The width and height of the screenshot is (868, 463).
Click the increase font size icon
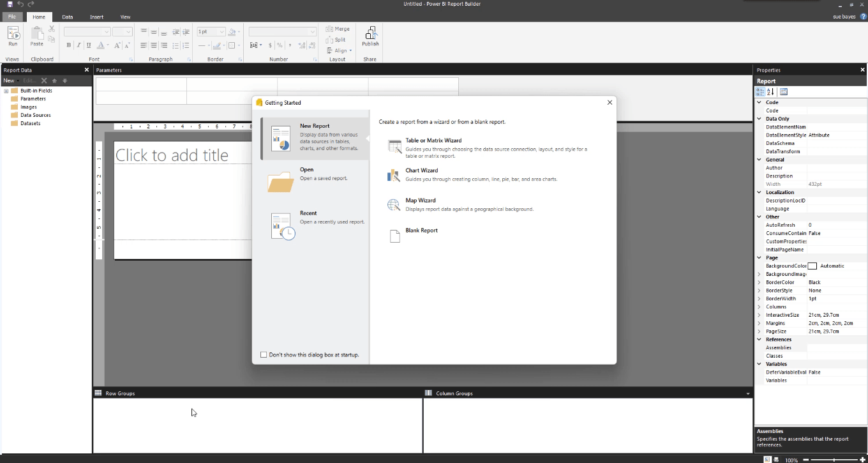click(117, 45)
